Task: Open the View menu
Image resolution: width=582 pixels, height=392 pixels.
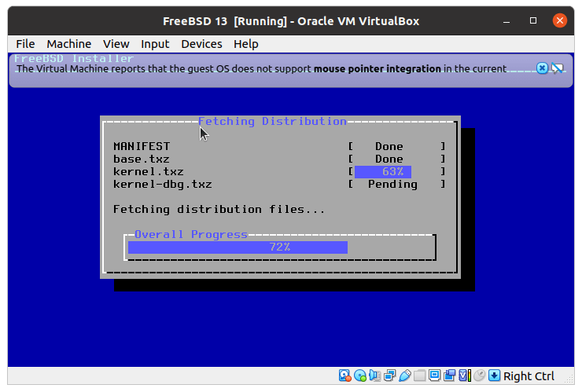Action: click(116, 44)
